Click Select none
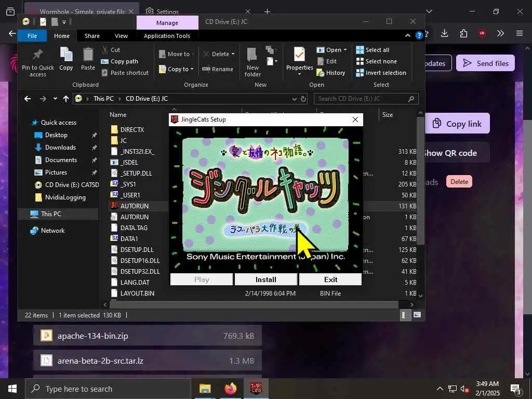 [376, 61]
